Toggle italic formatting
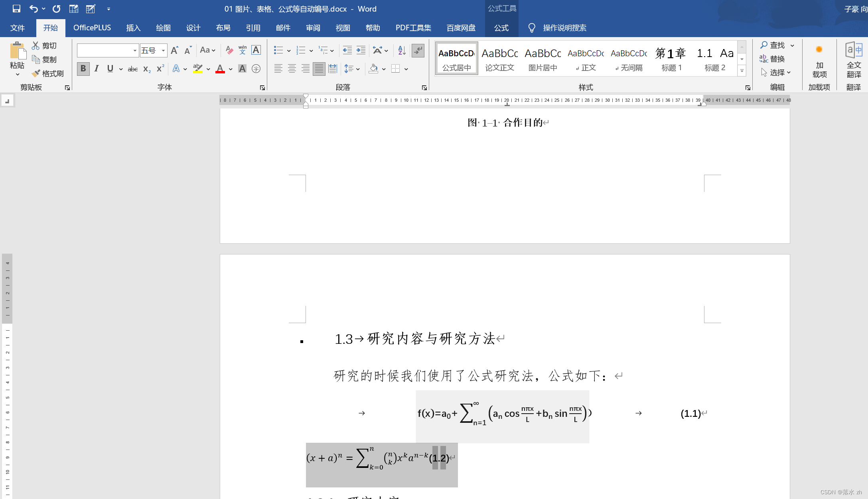 [x=97, y=69]
